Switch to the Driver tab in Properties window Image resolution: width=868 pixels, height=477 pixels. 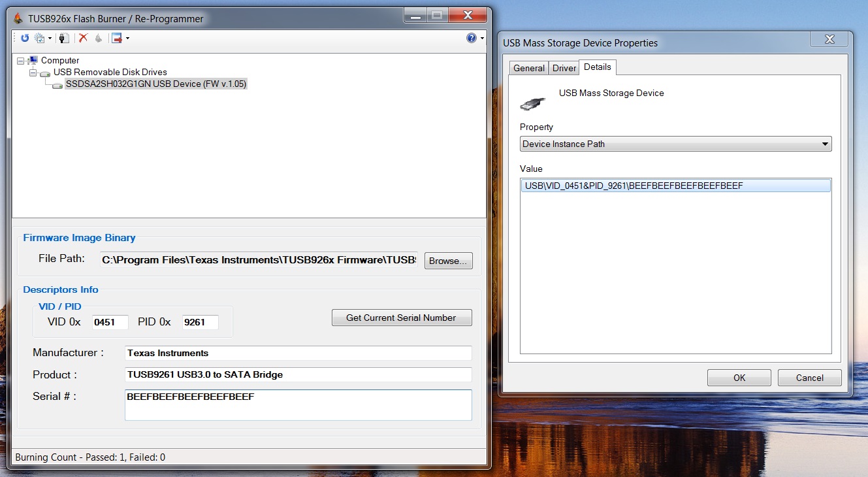pos(564,68)
